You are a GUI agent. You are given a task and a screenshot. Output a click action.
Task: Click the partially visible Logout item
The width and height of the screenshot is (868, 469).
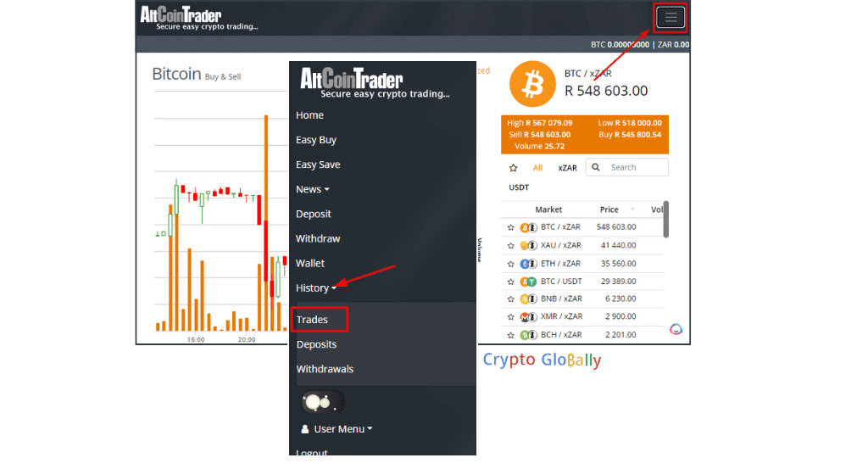point(312,452)
